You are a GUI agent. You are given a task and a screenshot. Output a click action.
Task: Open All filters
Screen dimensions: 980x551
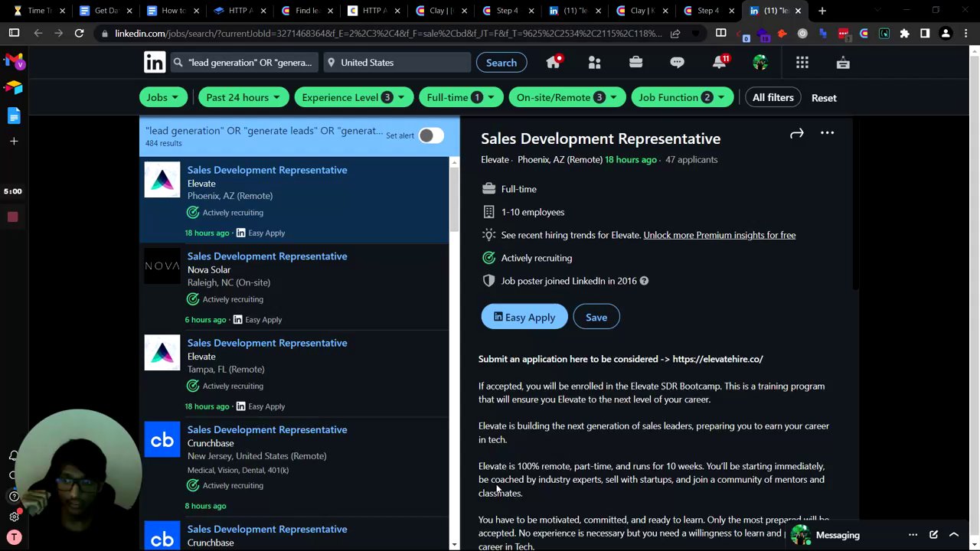[x=773, y=97]
